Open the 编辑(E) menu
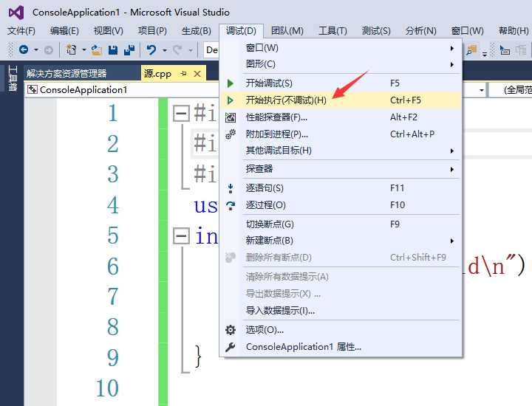 tap(64, 31)
